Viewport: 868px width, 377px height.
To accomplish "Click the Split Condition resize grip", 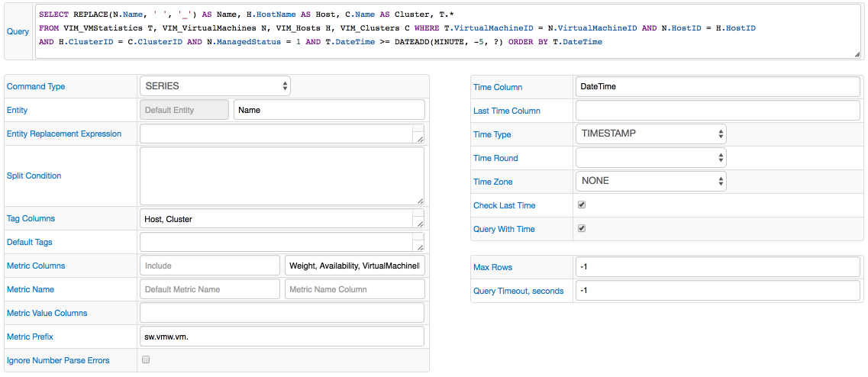I will (x=420, y=201).
